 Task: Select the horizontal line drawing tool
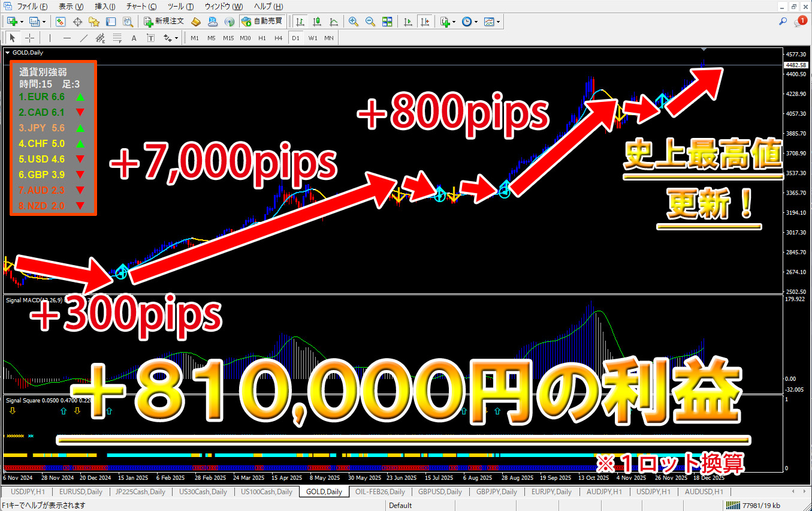pyautogui.click(x=67, y=38)
